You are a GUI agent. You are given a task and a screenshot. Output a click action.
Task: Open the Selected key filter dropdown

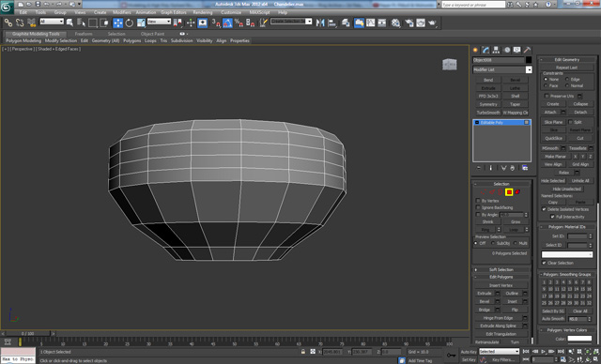coord(499,352)
